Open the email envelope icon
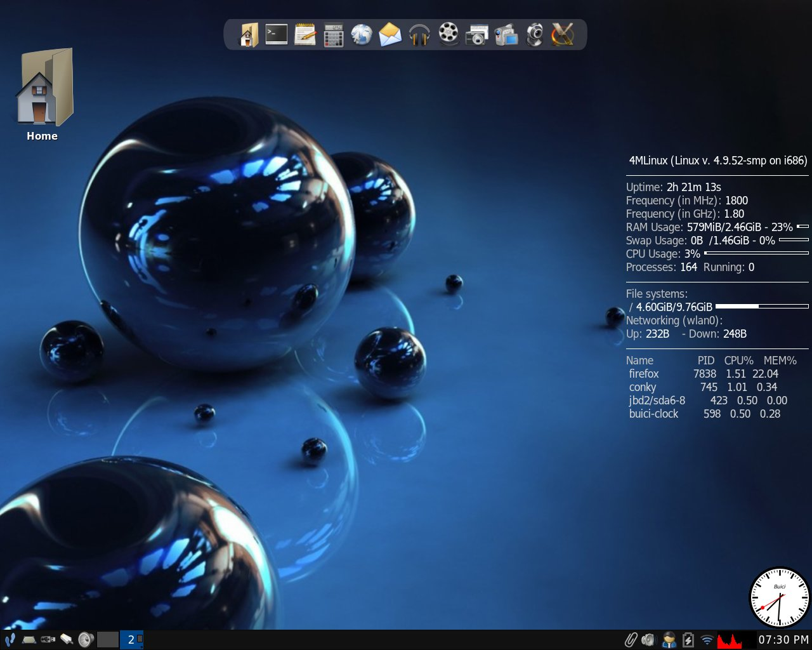 pos(390,34)
